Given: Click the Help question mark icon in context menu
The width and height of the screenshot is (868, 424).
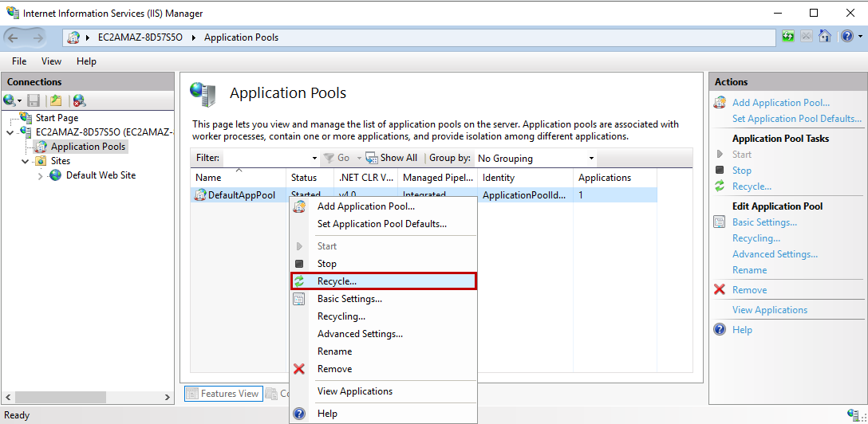Looking at the screenshot, I should tap(299, 414).
